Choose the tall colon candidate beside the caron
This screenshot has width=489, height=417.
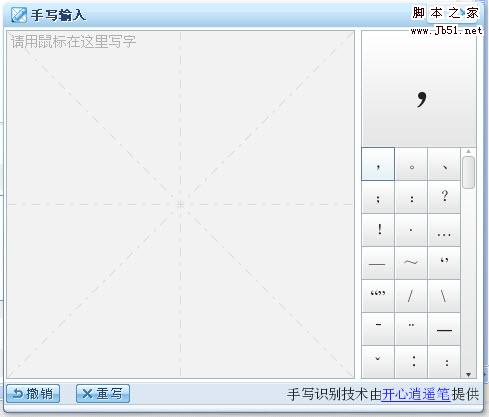[x=411, y=362]
